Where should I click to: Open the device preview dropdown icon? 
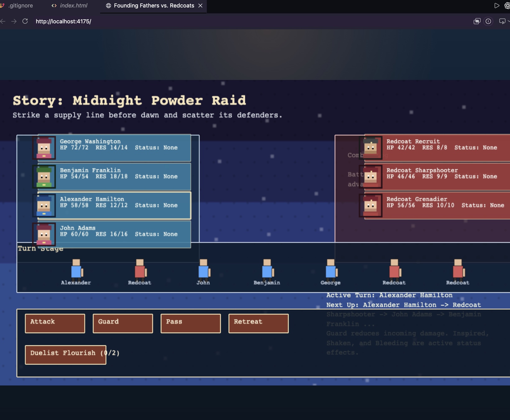click(x=504, y=21)
